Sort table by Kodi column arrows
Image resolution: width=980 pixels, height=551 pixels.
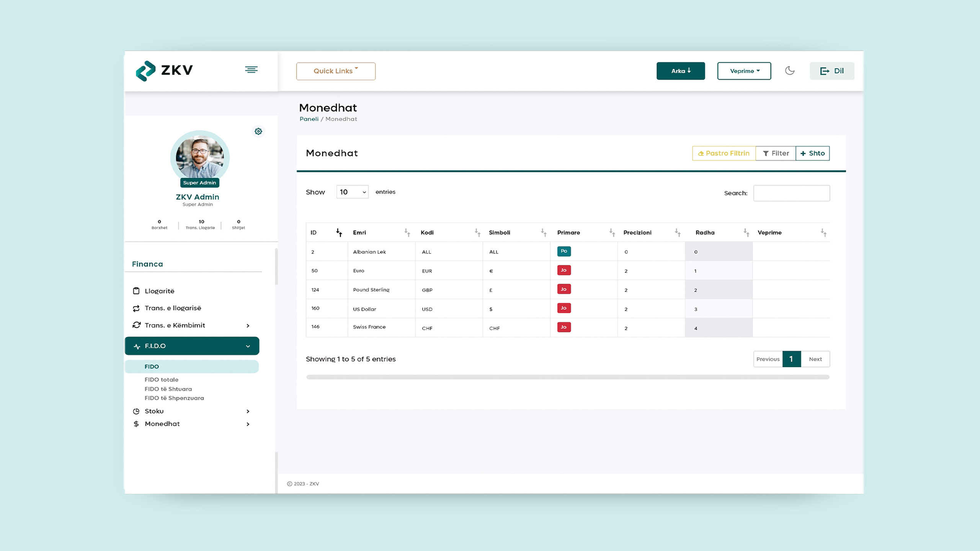[x=477, y=233]
